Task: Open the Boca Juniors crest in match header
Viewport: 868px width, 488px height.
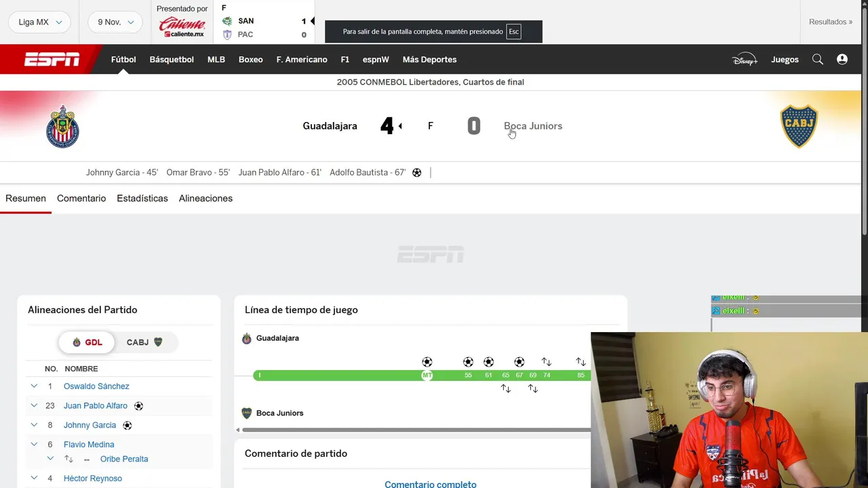Action: pos(800,126)
